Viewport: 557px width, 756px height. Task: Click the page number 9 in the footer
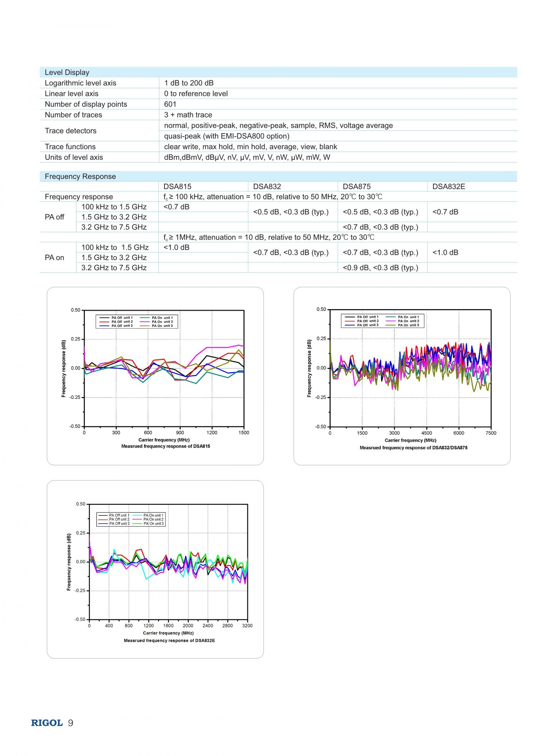point(70,723)
